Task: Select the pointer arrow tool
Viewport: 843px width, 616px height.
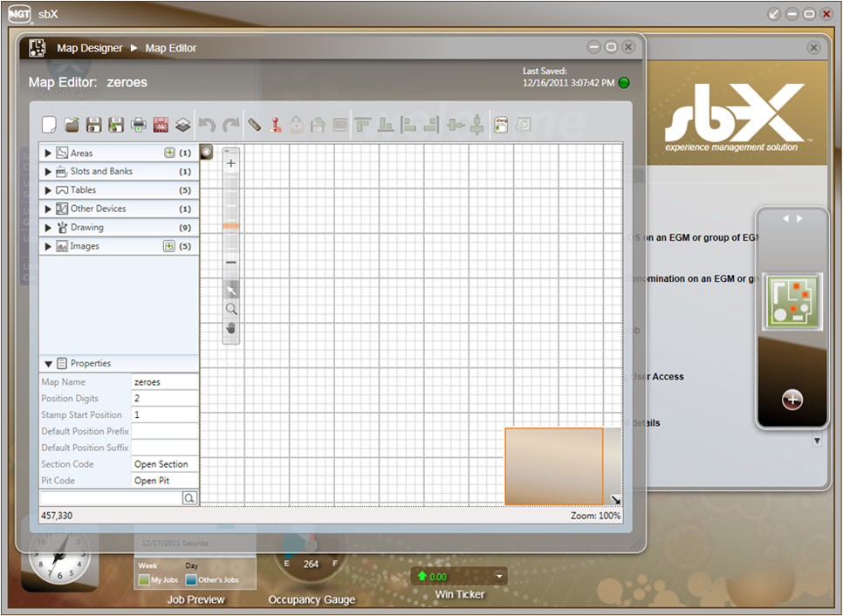Action: click(231, 291)
